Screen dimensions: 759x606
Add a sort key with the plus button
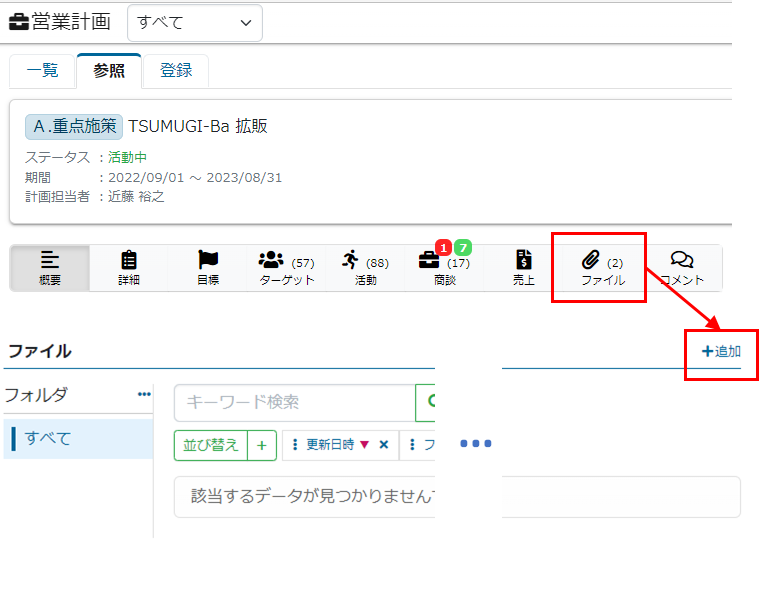tap(262, 445)
